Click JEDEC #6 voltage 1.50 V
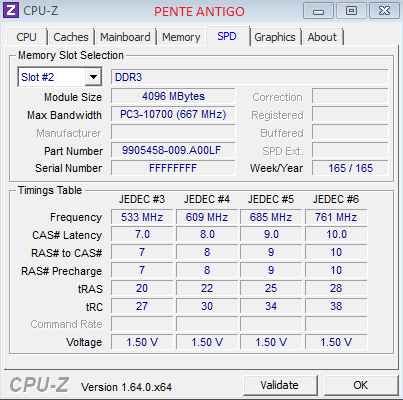403x400 pixels. pyautogui.click(x=336, y=342)
